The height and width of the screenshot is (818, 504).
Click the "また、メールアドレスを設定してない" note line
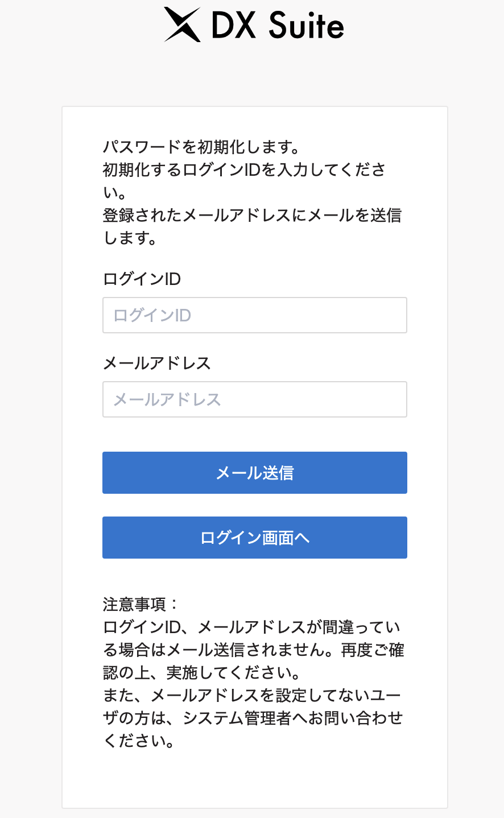point(251,696)
